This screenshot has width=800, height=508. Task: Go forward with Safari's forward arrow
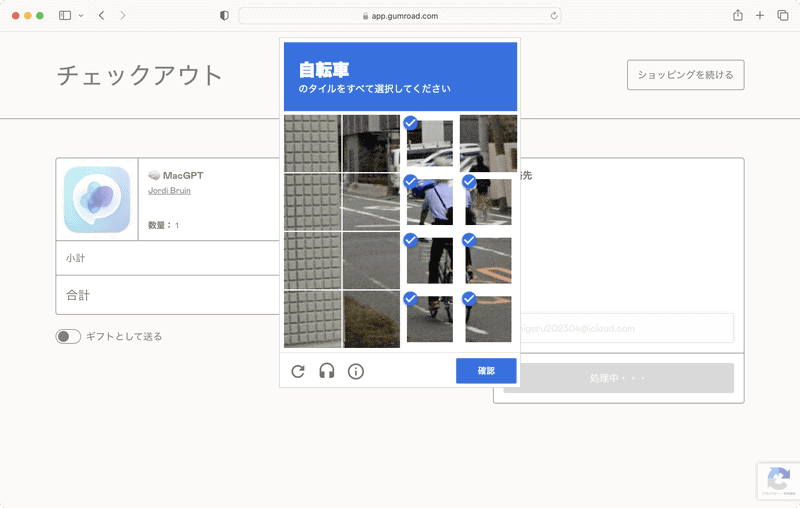click(x=122, y=15)
